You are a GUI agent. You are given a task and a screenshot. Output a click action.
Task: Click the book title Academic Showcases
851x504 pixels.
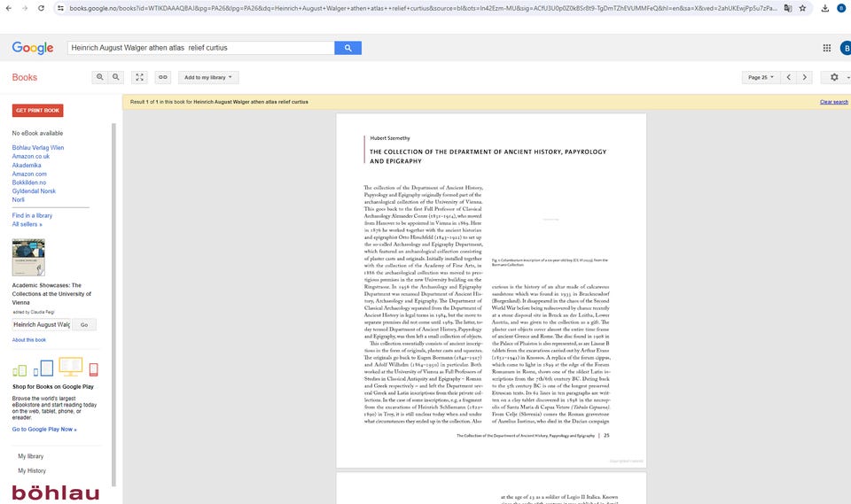51,293
